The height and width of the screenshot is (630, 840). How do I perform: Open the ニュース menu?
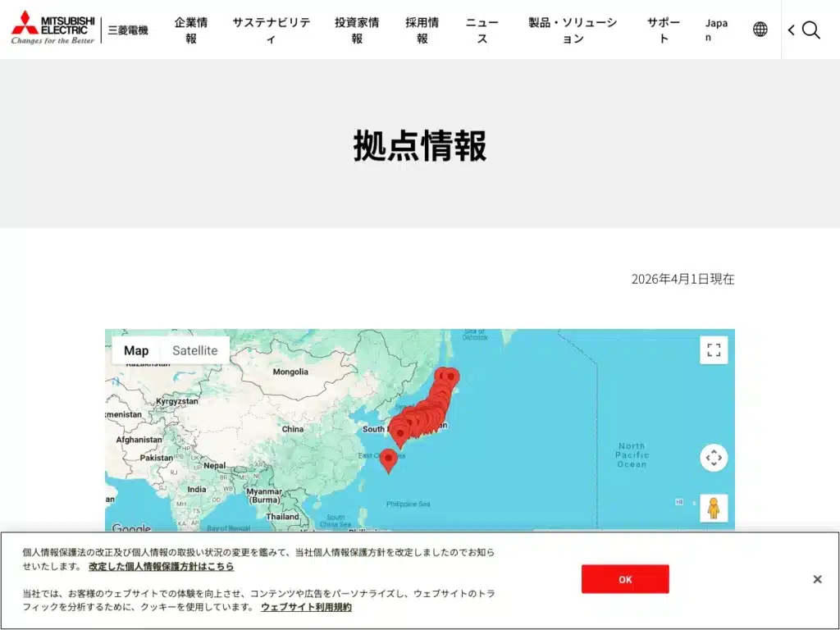pos(482,30)
